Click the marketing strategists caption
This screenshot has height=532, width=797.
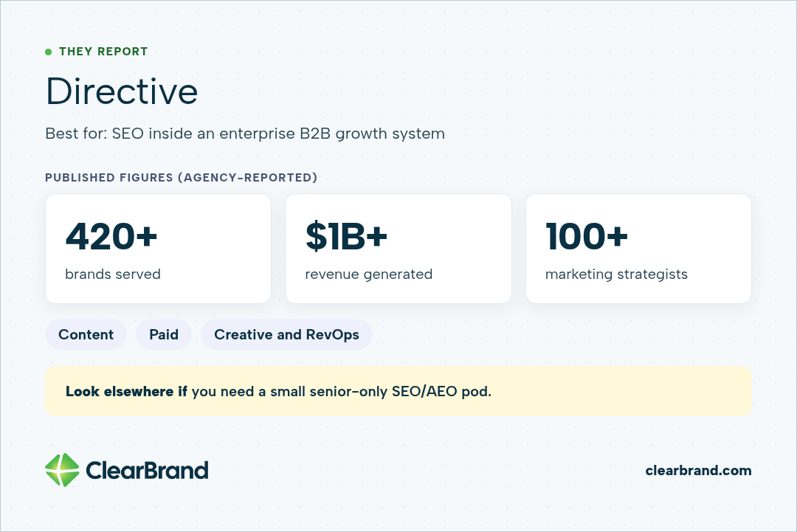[x=616, y=274]
